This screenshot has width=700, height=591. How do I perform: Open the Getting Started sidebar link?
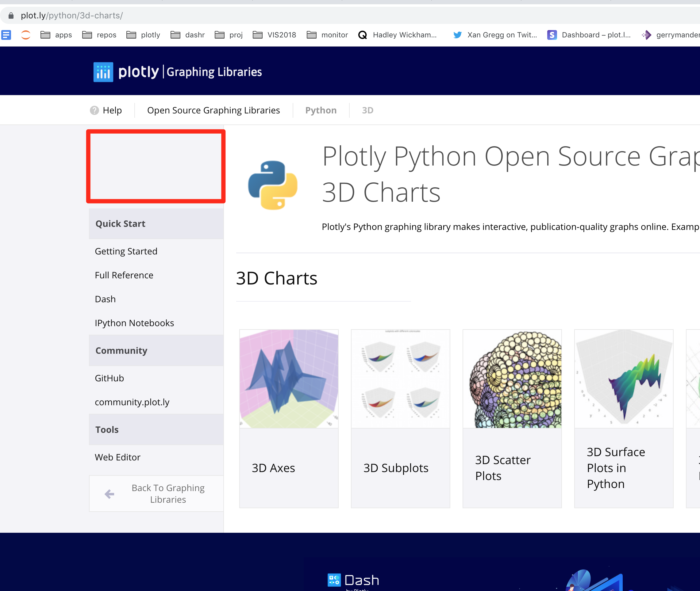[126, 251]
